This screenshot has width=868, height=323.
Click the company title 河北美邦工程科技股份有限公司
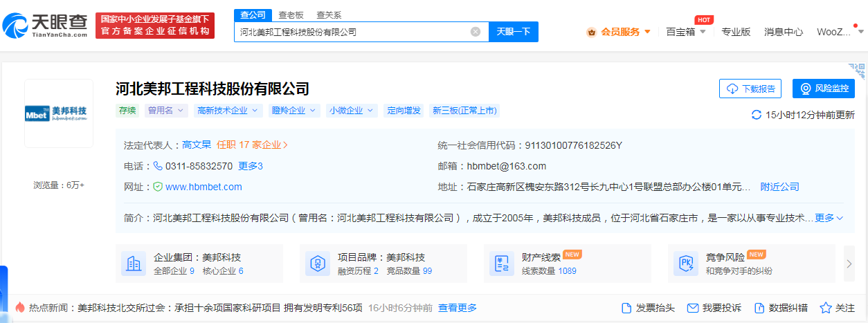[212, 89]
